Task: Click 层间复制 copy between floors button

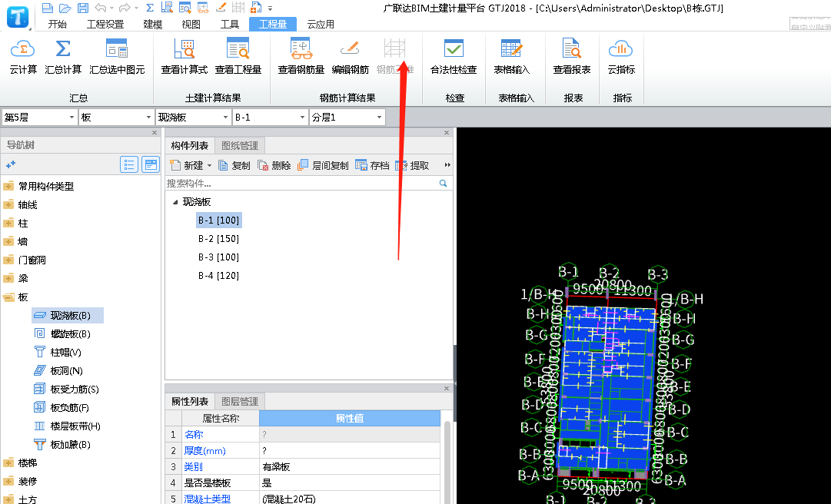Action: point(323,166)
